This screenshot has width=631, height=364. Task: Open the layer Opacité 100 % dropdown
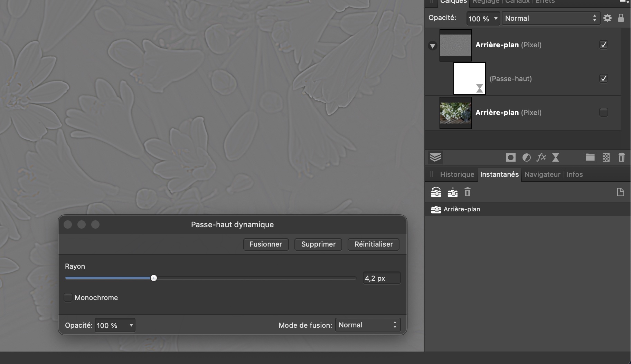coord(483,18)
